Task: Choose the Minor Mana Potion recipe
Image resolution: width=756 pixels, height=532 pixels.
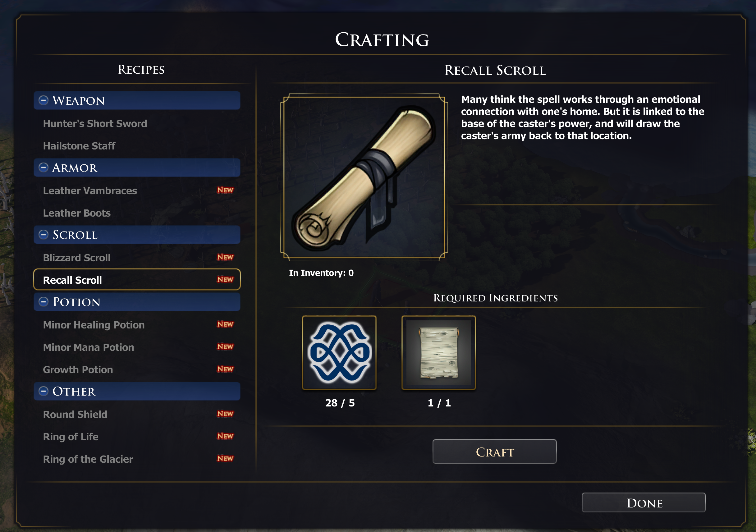Action: tap(89, 347)
